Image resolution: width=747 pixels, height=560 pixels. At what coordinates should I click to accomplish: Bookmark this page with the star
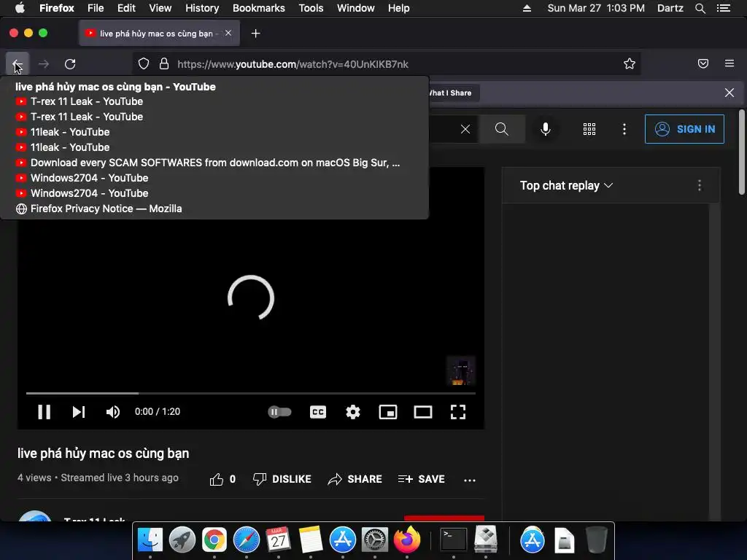630,64
